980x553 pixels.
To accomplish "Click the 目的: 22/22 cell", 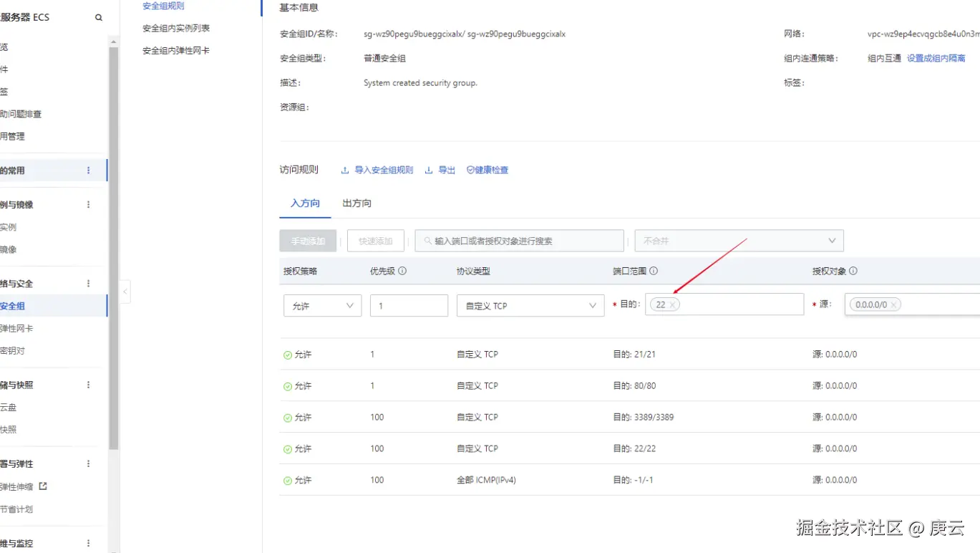I will click(x=635, y=449).
